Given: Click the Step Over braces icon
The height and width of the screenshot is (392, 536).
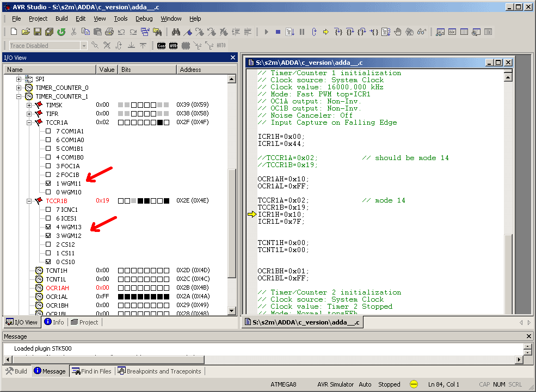Looking at the screenshot, I should [x=350, y=32].
